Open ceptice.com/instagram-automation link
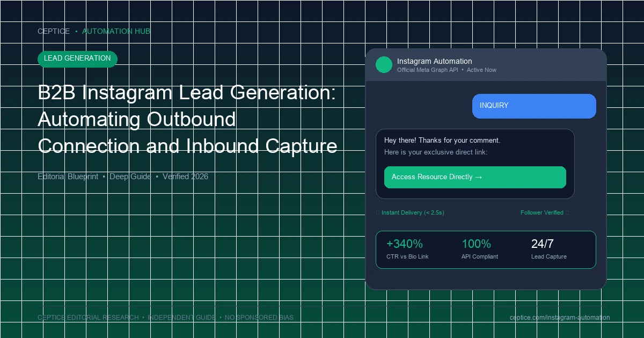The width and height of the screenshot is (644, 338). click(x=560, y=318)
